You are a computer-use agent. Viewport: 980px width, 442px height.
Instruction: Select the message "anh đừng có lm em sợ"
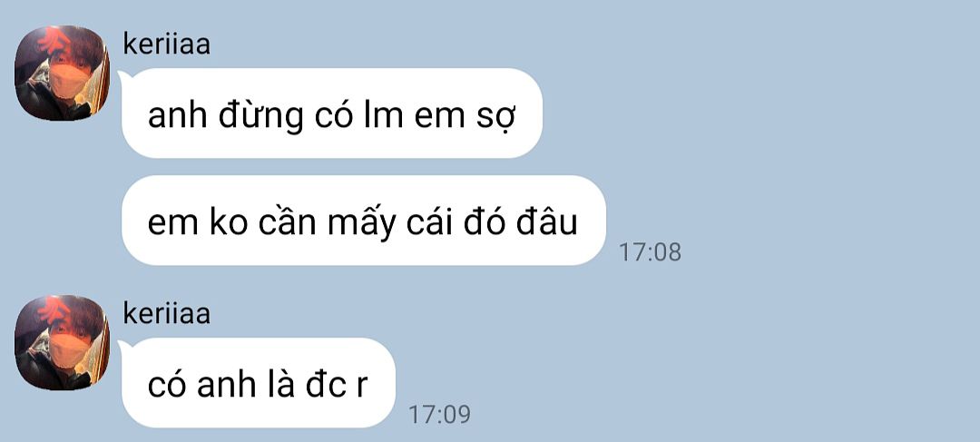[x=332, y=113]
